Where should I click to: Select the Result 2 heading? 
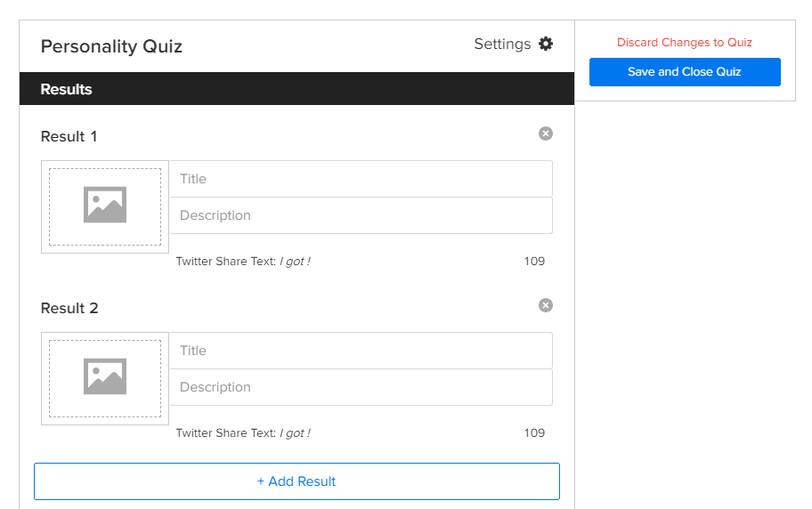[69, 308]
